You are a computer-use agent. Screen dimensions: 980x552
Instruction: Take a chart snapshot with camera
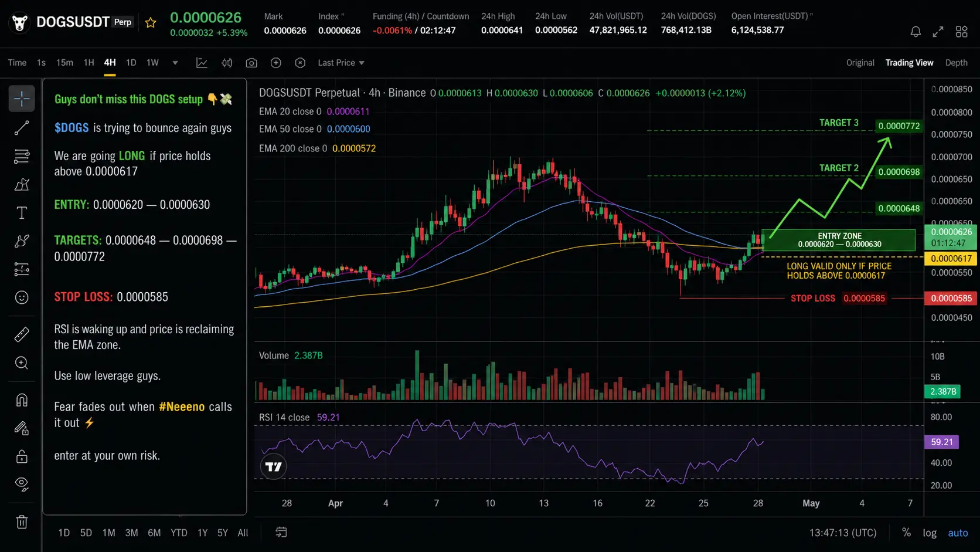pyautogui.click(x=251, y=63)
